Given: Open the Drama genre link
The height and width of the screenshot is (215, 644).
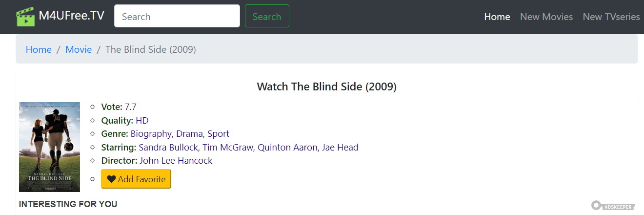Looking at the screenshot, I should [189, 133].
